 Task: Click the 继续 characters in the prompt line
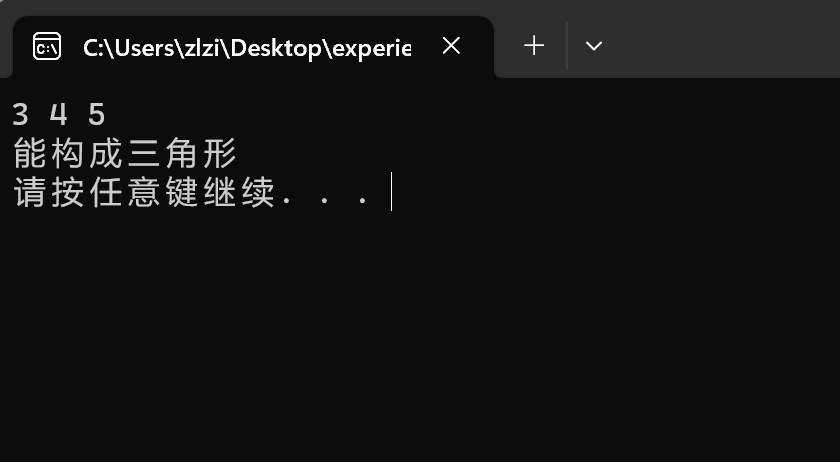click(239, 192)
